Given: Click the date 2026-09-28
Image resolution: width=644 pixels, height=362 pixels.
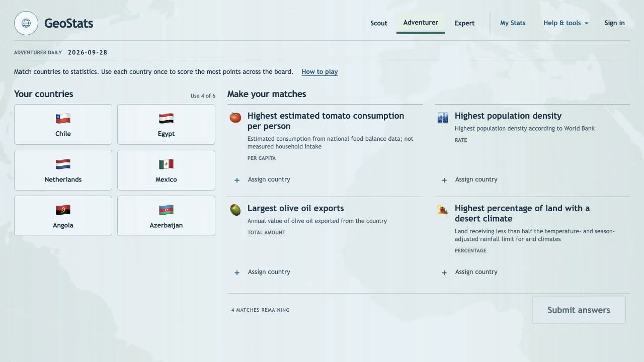Looking at the screenshot, I should (x=88, y=52).
